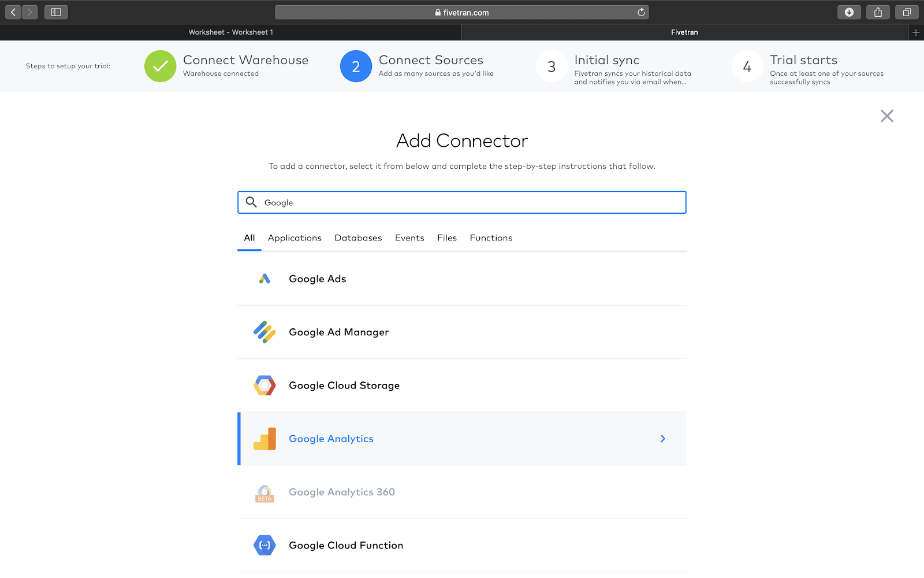The height and width of the screenshot is (578, 924).
Task: Switch to the Worksheet - Worksheet 1 browser tab
Action: point(231,32)
